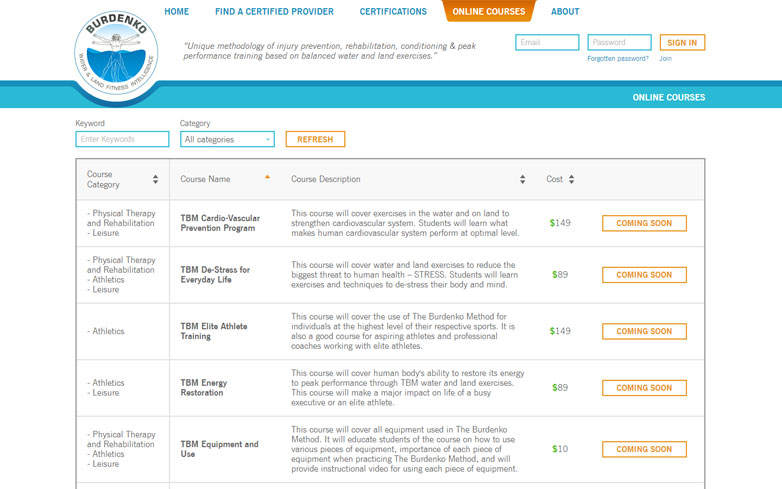Click COMING SOON for Equipment and Use
Image resolution: width=782 pixels, height=489 pixels.
coord(644,449)
